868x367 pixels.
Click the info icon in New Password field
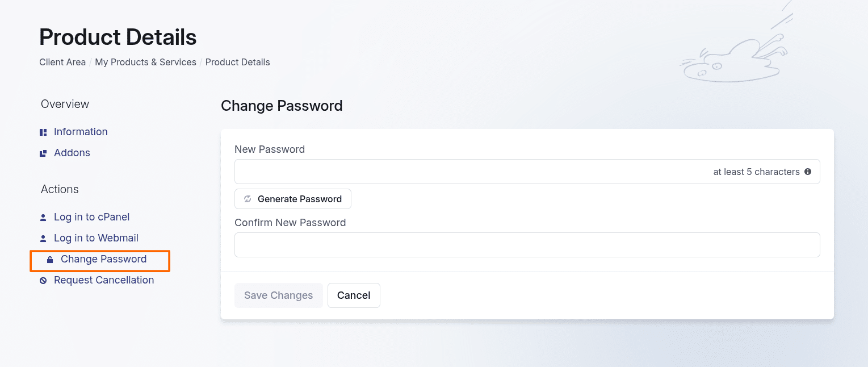[808, 172]
